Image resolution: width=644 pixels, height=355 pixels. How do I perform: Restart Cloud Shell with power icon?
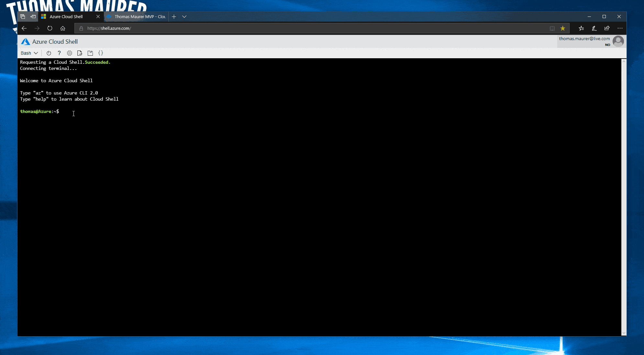49,53
